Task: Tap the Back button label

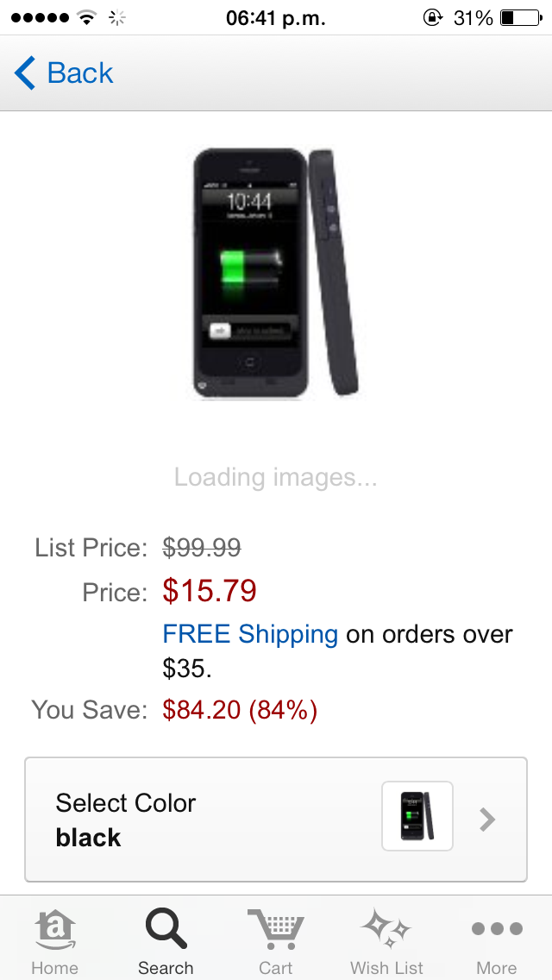Action: (x=80, y=73)
